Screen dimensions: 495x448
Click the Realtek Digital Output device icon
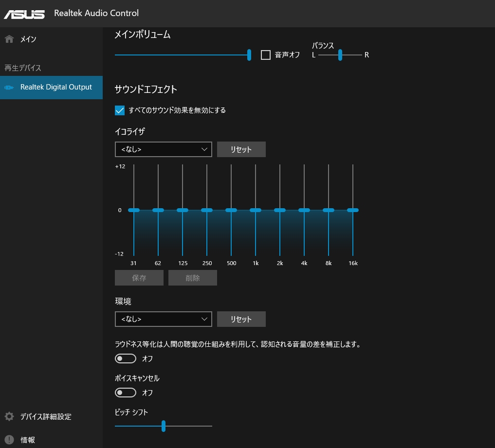point(9,88)
